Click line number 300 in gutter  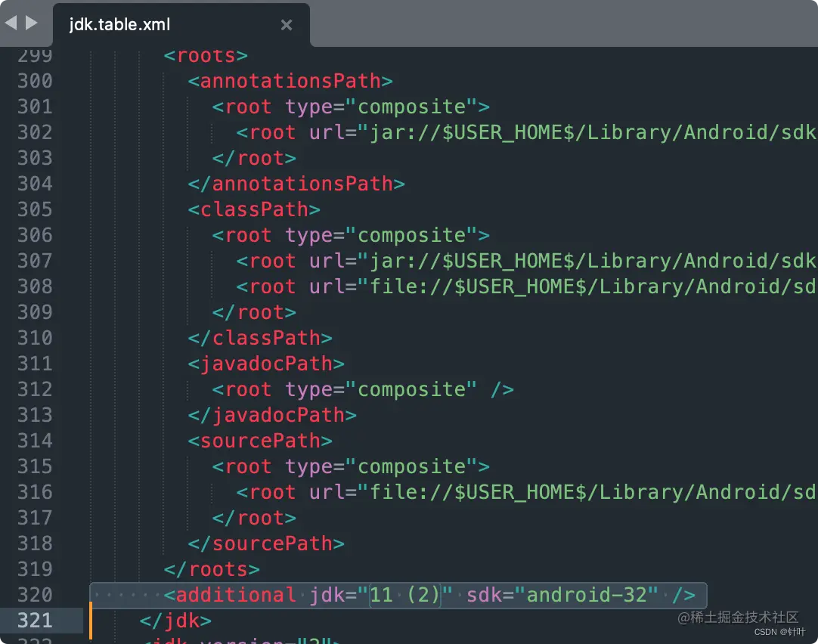(x=35, y=81)
